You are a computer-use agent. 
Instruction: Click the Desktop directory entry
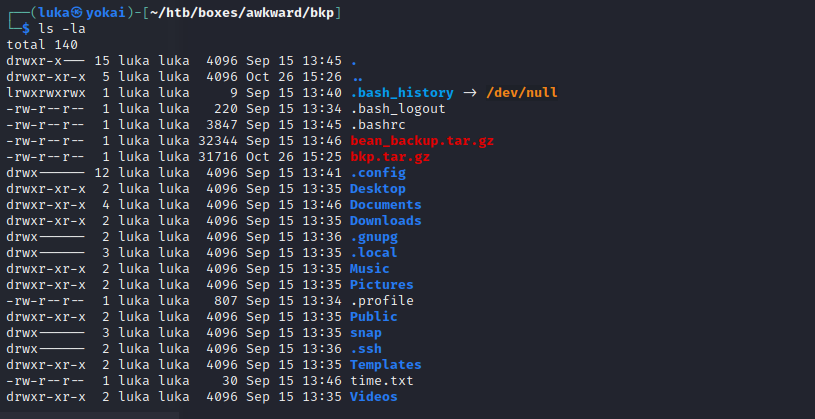[377, 189]
